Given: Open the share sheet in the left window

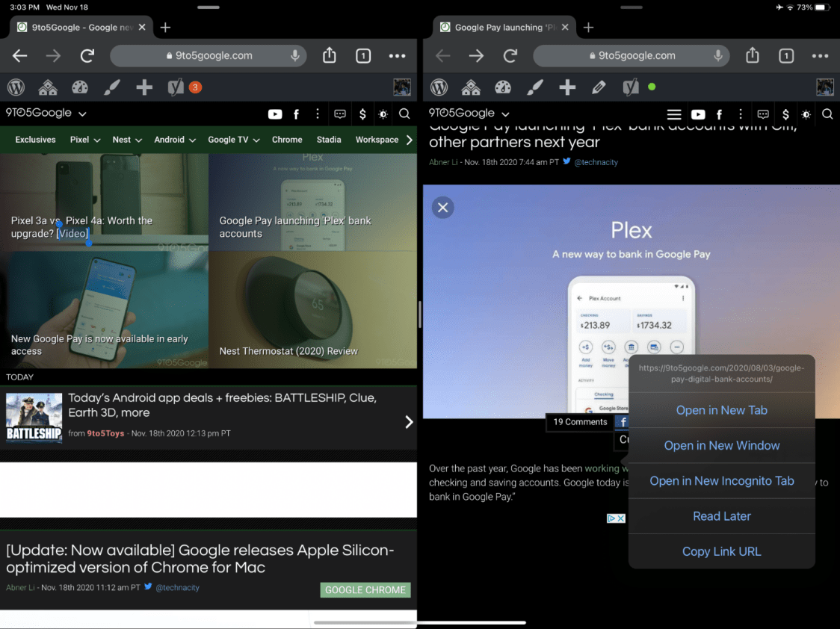Looking at the screenshot, I should pos(330,55).
